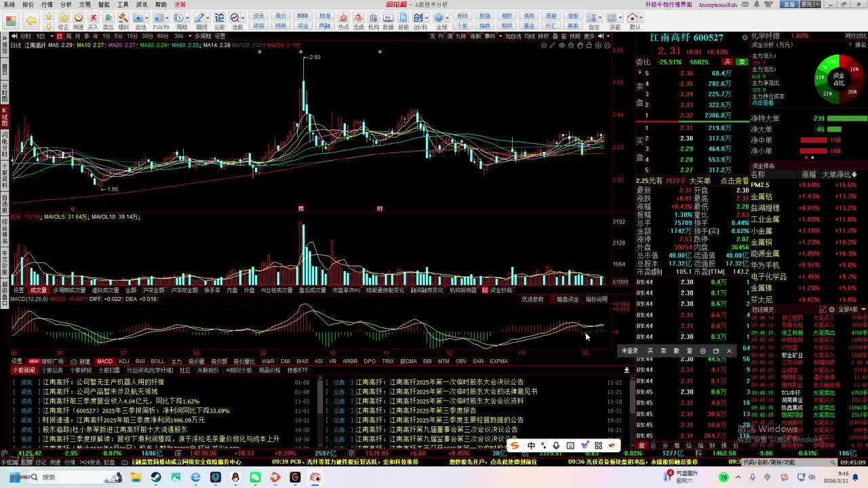Image resolution: width=868 pixels, height=488 pixels.
Task: Click the 买入 buy icon
Action: pyautogui.click(x=93, y=20)
